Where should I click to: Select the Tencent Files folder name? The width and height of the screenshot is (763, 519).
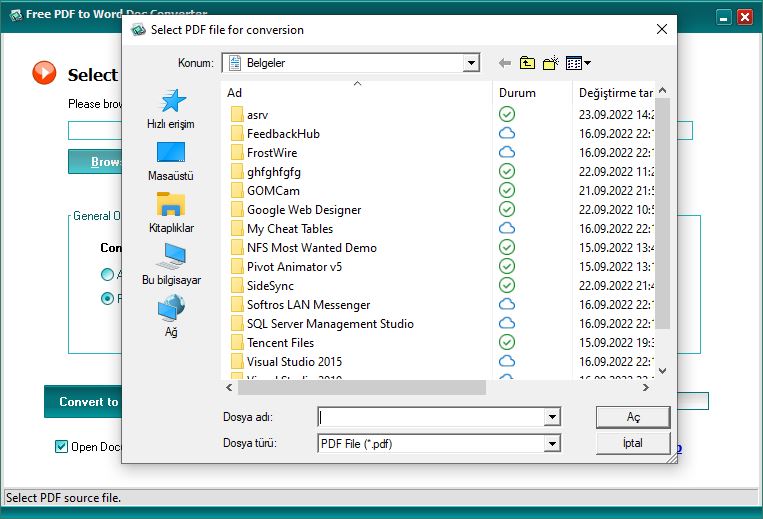[280, 342]
